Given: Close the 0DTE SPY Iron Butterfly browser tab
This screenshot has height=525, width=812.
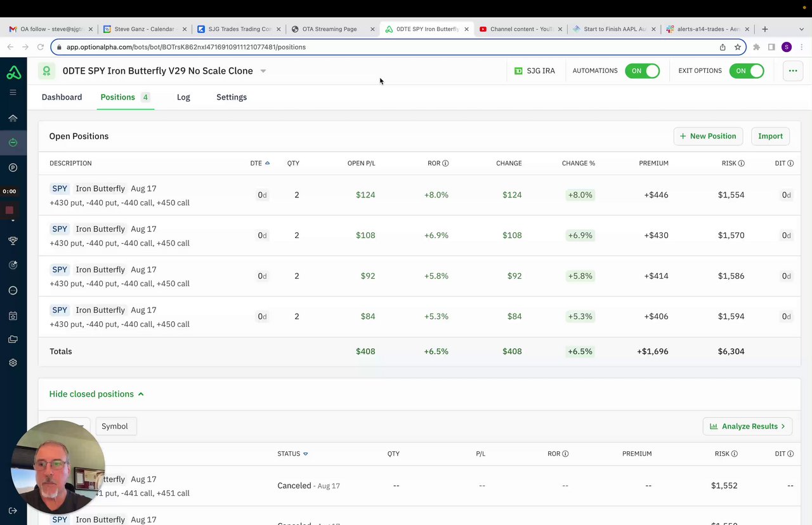Looking at the screenshot, I should [467, 29].
